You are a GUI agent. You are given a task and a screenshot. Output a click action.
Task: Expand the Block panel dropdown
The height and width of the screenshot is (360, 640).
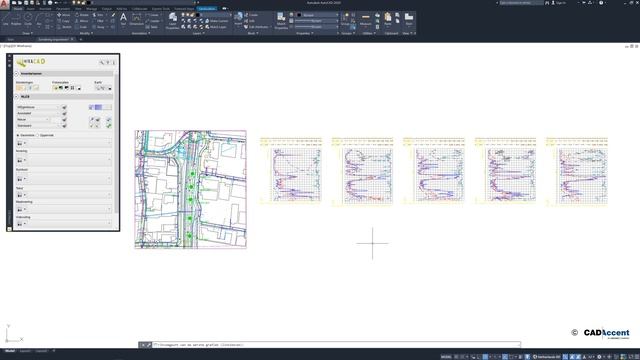click(x=253, y=33)
